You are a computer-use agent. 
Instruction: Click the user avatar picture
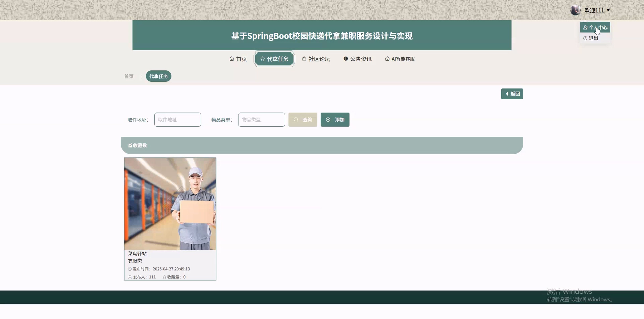click(x=575, y=10)
